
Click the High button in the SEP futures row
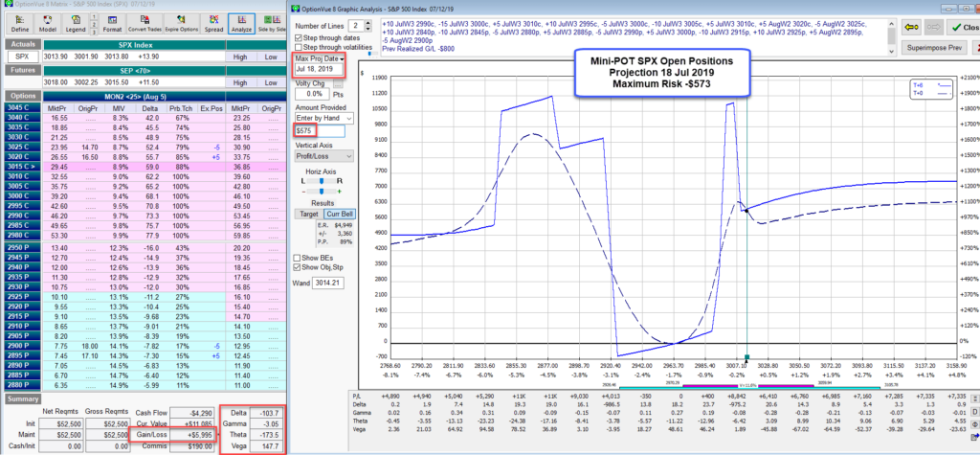click(241, 82)
